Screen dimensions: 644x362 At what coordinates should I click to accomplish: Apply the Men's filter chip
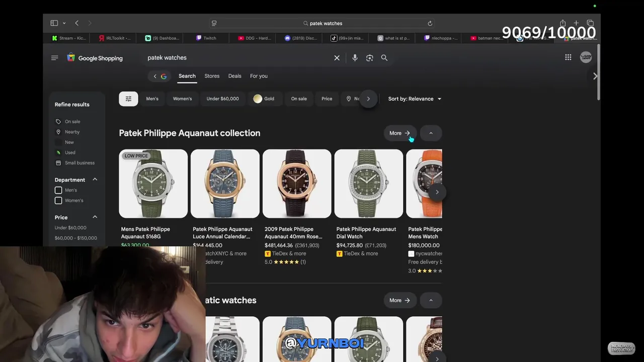click(x=152, y=99)
